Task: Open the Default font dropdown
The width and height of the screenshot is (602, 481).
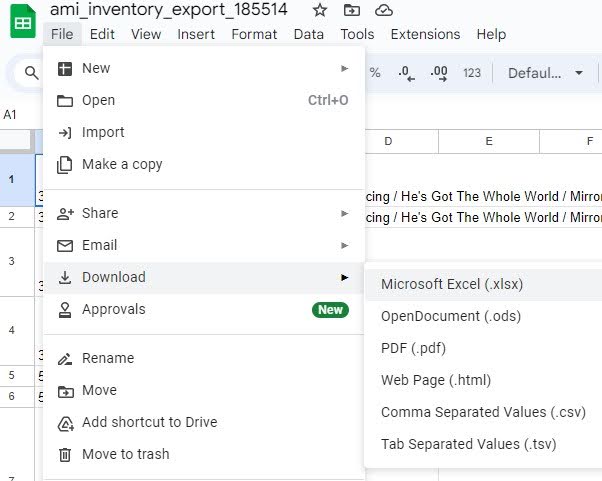Action: tap(545, 73)
